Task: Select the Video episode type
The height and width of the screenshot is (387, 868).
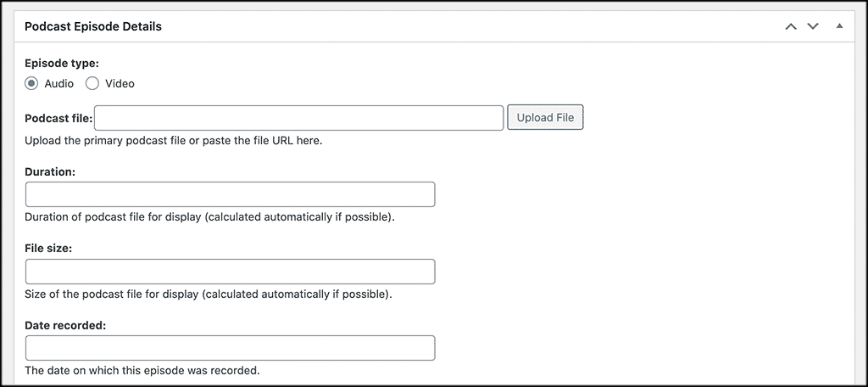Action: [x=92, y=84]
